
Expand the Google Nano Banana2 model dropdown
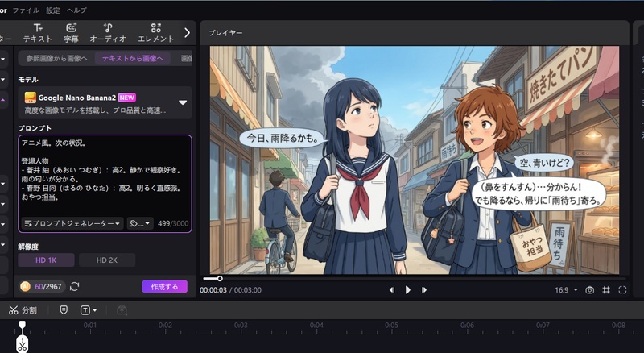pos(183,102)
